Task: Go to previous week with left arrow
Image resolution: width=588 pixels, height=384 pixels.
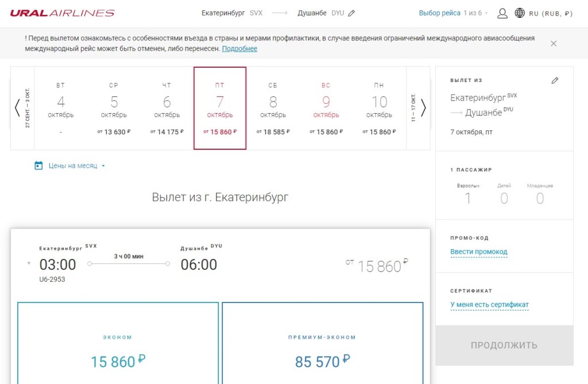Action: pyautogui.click(x=17, y=108)
